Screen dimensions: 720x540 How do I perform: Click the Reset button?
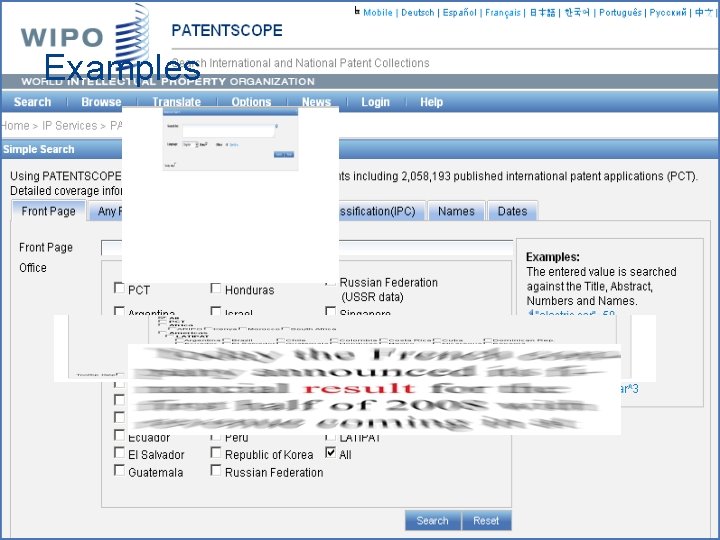[486, 521]
